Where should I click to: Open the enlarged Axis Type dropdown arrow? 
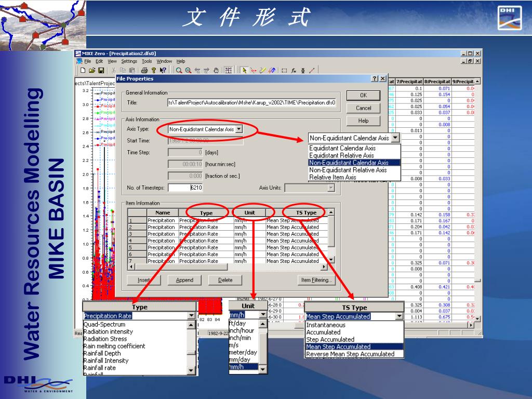(395, 138)
